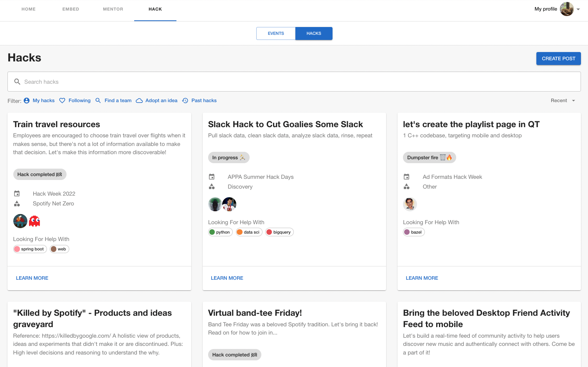Switch to the Events view
The height and width of the screenshot is (367, 588).
[276, 33]
